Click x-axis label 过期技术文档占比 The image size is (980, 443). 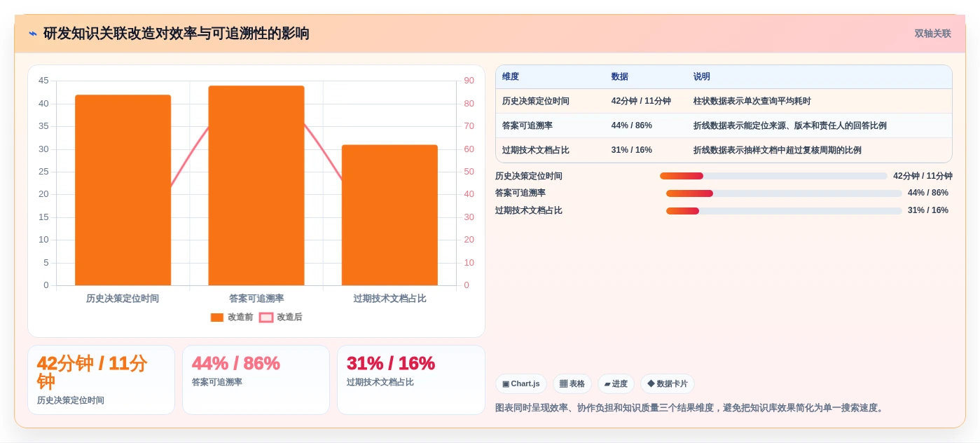389,299
